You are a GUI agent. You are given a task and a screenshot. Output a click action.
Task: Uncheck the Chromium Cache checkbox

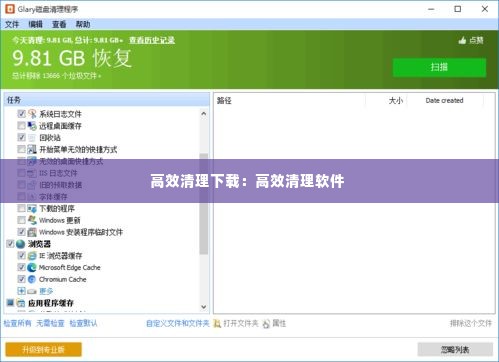click(21, 279)
